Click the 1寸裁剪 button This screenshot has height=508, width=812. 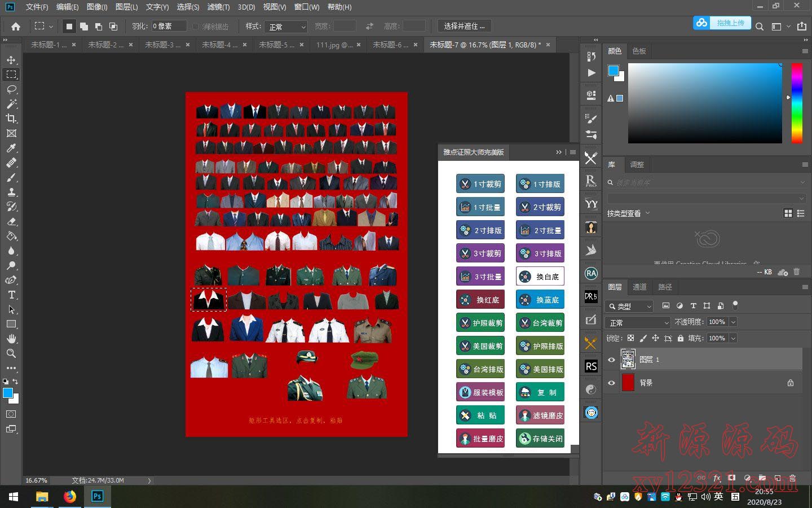pos(480,184)
